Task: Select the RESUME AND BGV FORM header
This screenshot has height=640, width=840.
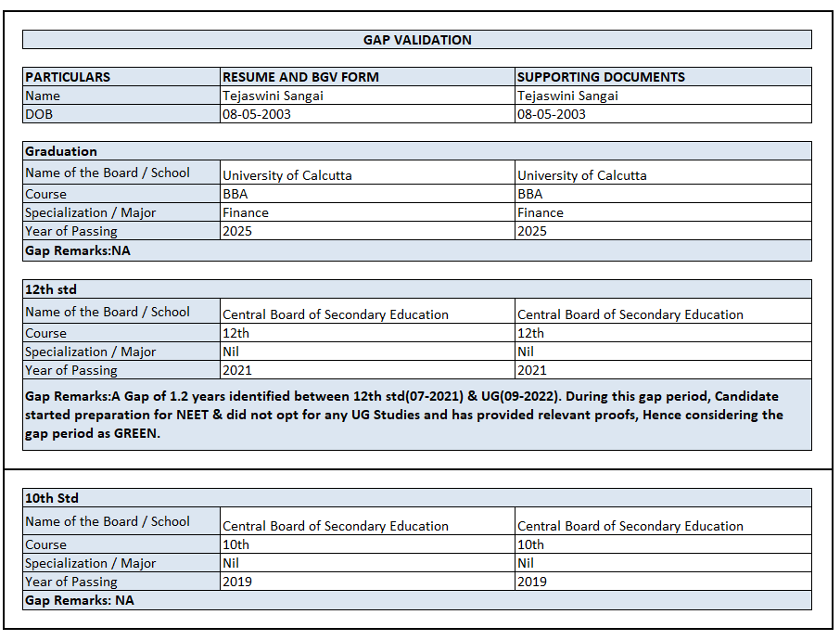Action: [367, 77]
